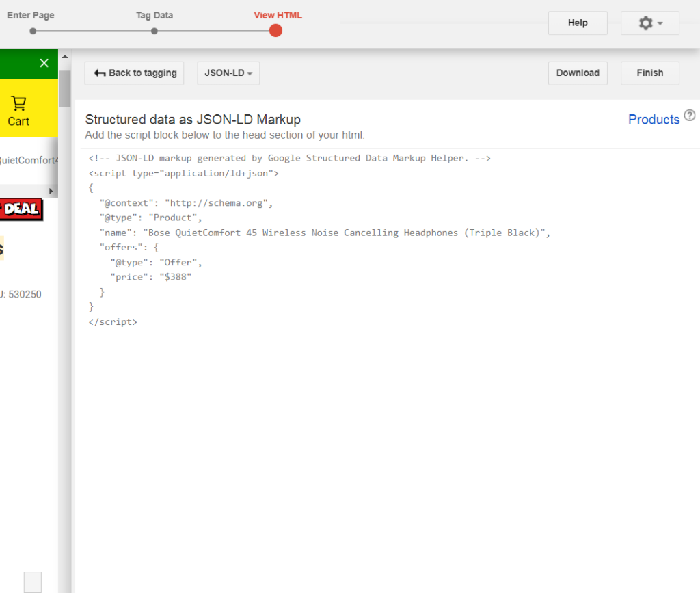This screenshot has height=593, width=700.
Task: Open the settings gear menu
Action: coord(649,23)
